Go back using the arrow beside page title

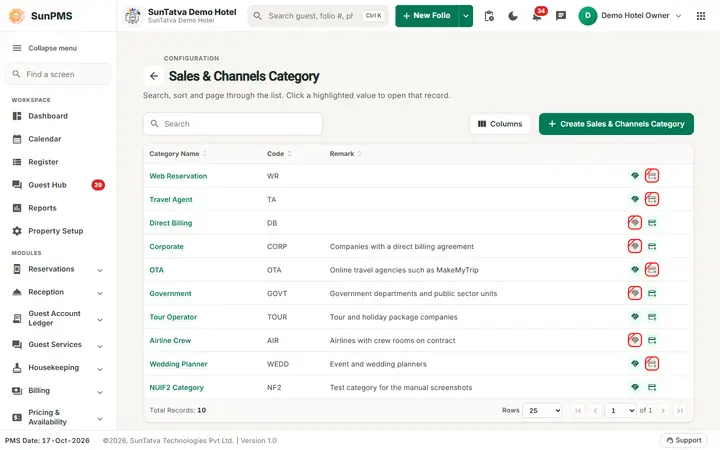pos(154,76)
